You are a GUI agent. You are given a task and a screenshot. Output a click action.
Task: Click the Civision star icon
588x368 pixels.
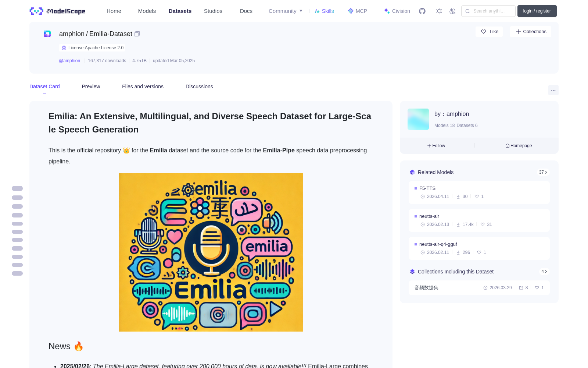387,11
